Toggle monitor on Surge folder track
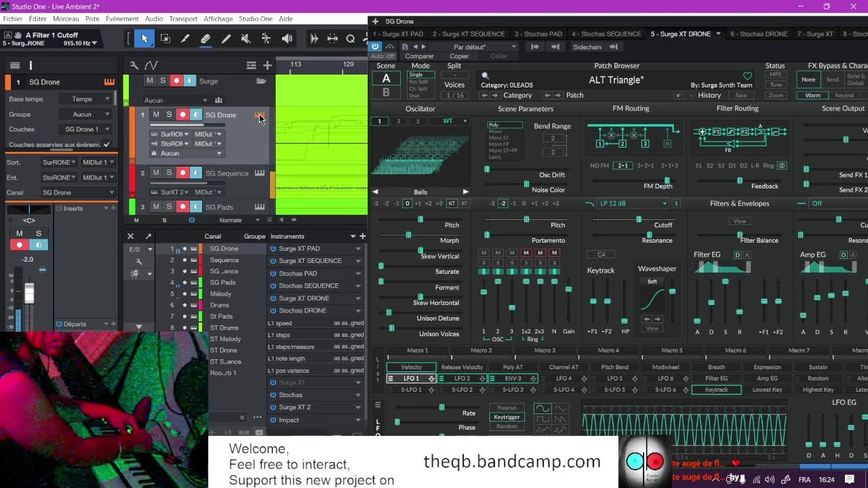This screenshot has height=488, width=868. [190, 81]
